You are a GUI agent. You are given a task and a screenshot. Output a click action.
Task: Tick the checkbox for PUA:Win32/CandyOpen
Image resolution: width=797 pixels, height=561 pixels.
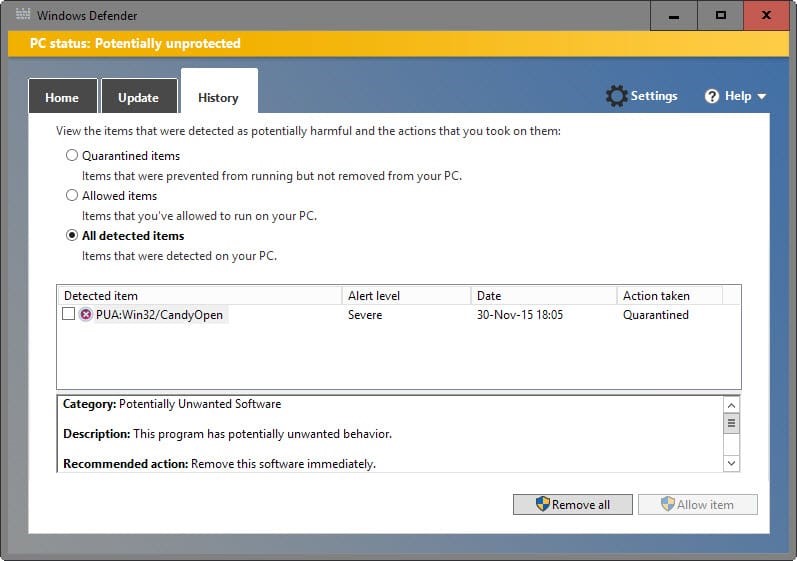click(x=68, y=314)
